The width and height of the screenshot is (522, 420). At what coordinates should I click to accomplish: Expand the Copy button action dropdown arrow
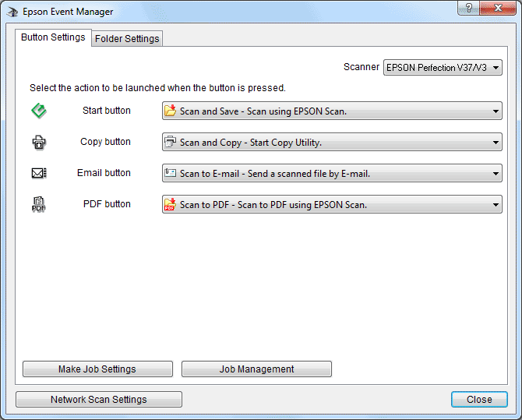[496, 143]
